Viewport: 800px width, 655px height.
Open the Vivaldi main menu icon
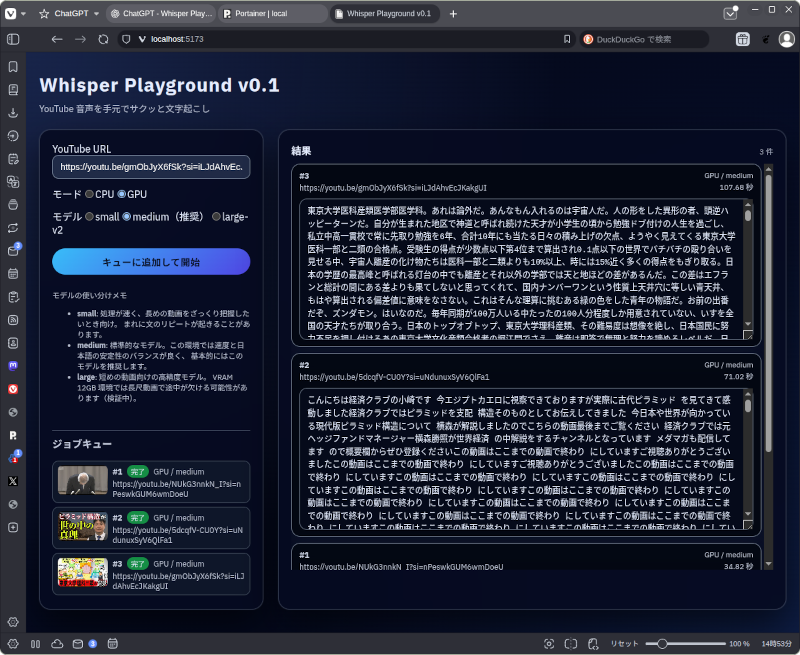[x=13, y=14]
